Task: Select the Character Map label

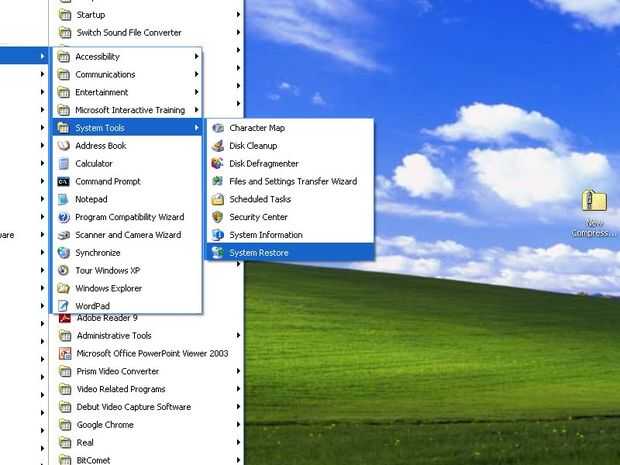Action: pyautogui.click(x=257, y=128)
